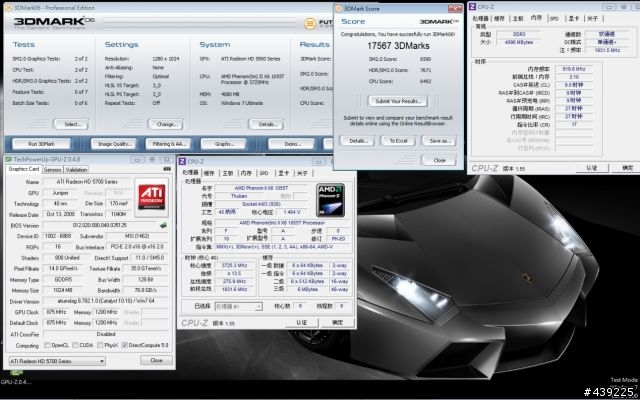
Task: Click the AMD Phenom II X6 1055T name field
Action: click(x=261, y=188)
